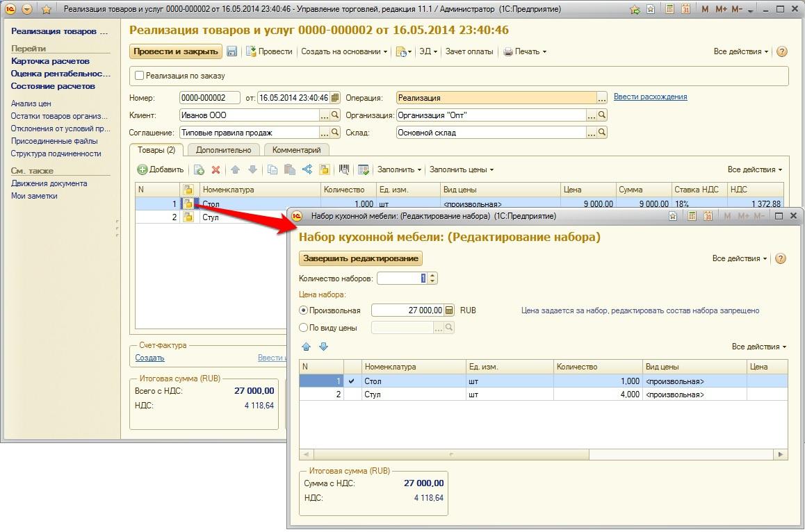Viewport: 805px width, 532px height.
Task: Move set item down with the blue arrow
Action: tap(323, 347)
